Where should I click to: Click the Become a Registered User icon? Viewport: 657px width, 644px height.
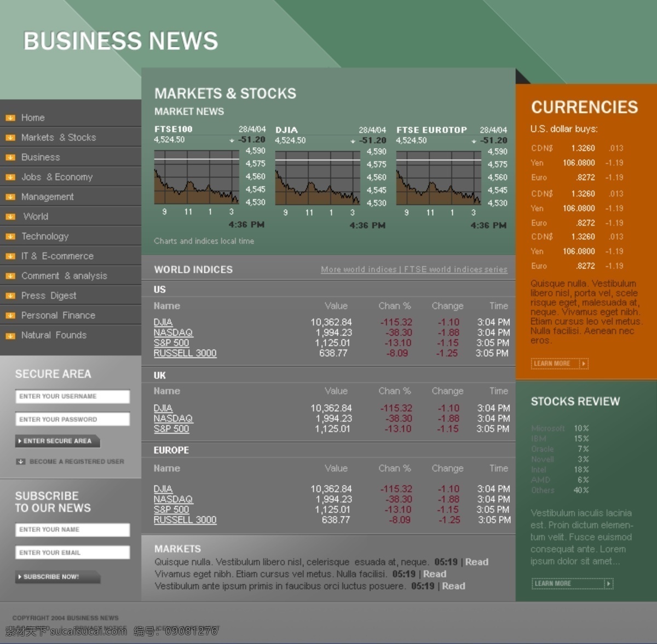pos(21,462)
